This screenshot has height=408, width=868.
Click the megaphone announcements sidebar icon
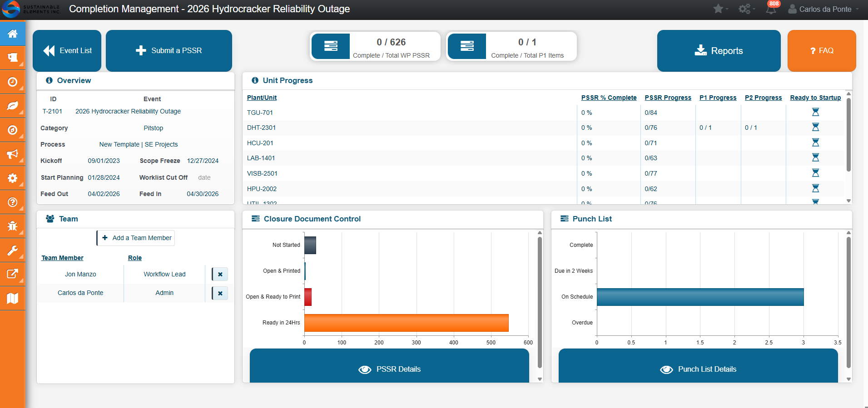click(13, 154)
